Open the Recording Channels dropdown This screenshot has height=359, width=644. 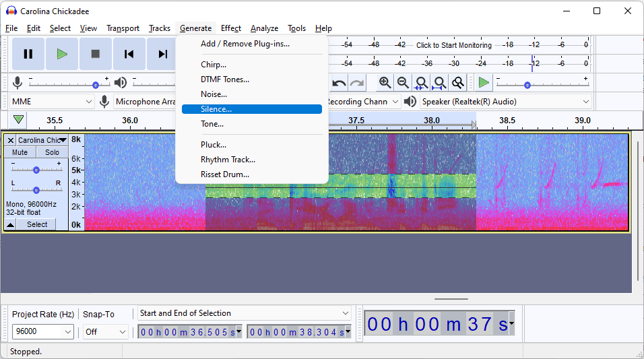(364, 102)
